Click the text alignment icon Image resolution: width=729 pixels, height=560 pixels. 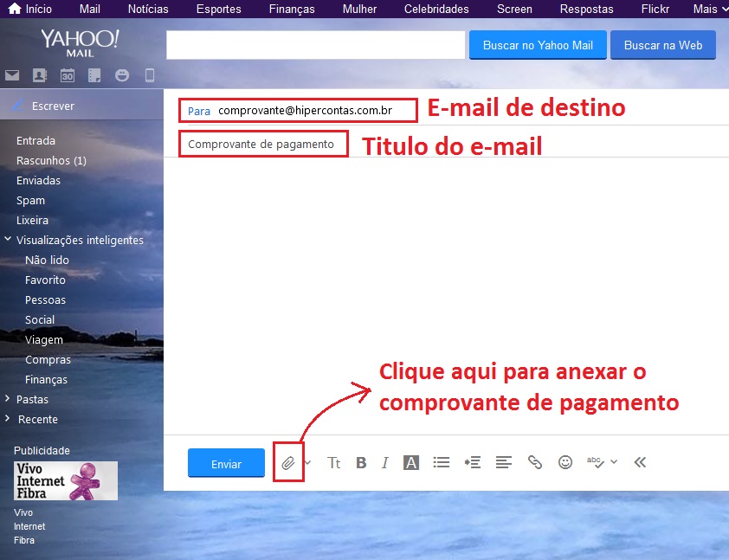(x=504, y=462)
